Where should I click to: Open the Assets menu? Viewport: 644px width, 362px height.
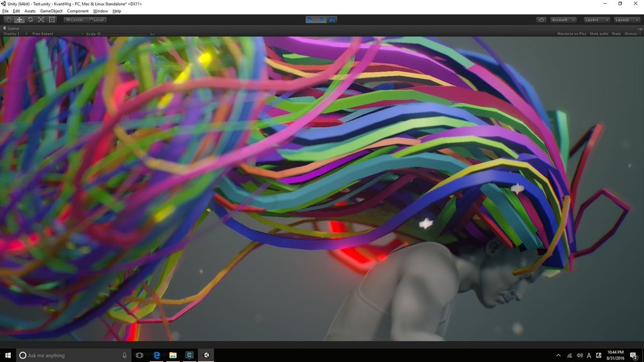(x=30, y=11)
